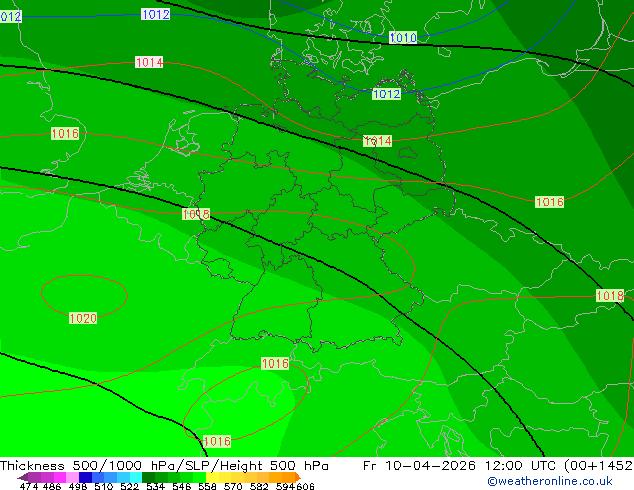634x490 pixels.
Task: Click the 510 legend value
Action: point(104,486)
